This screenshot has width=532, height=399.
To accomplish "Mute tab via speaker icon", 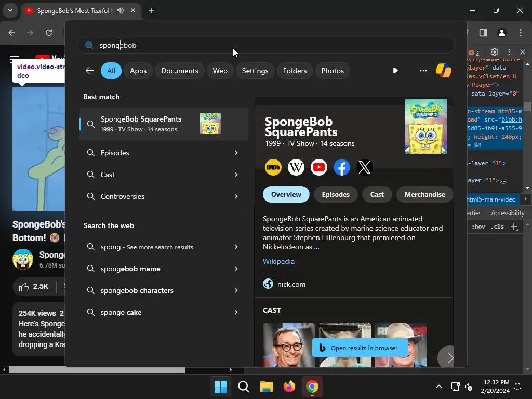I will tap(121, 10).
